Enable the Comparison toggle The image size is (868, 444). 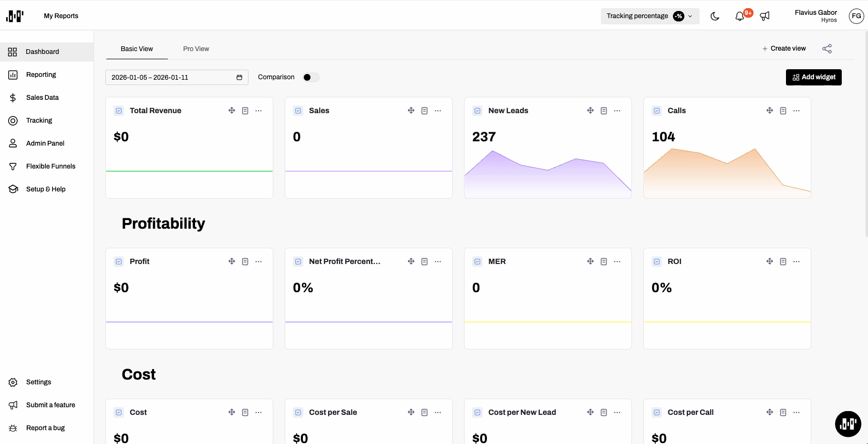pos(310,77)
